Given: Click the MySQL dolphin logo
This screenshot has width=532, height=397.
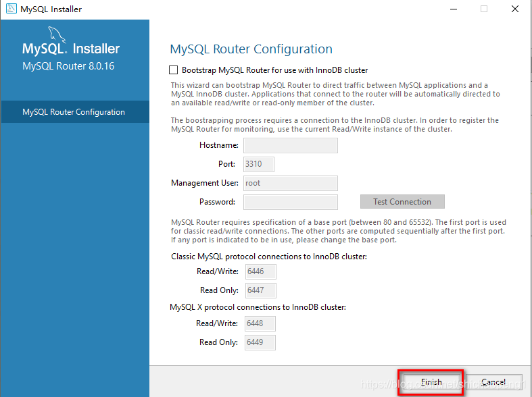Looking at the screenshot, I should [56, 34].
